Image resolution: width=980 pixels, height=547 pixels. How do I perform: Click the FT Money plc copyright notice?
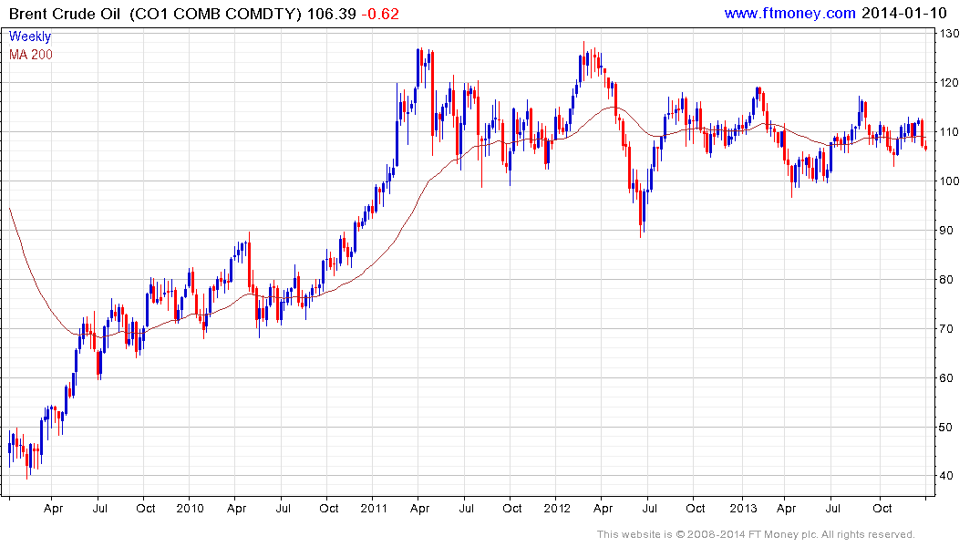[756, 534]
